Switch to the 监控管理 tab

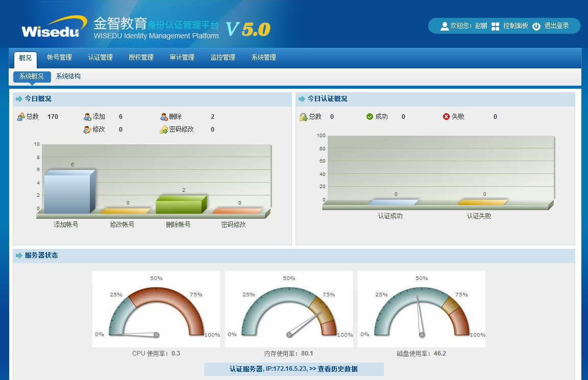click(x=223, y=58)
